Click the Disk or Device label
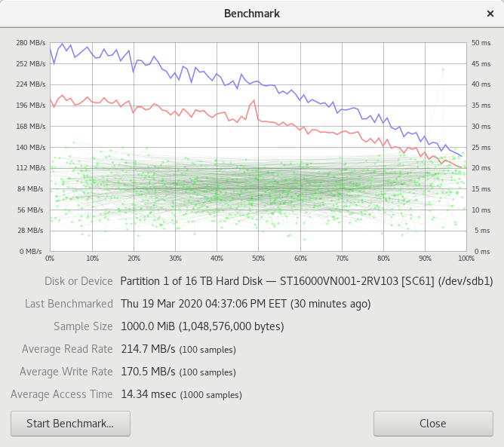504x447 pixels. pyautogui.click(x=78, y=281)
